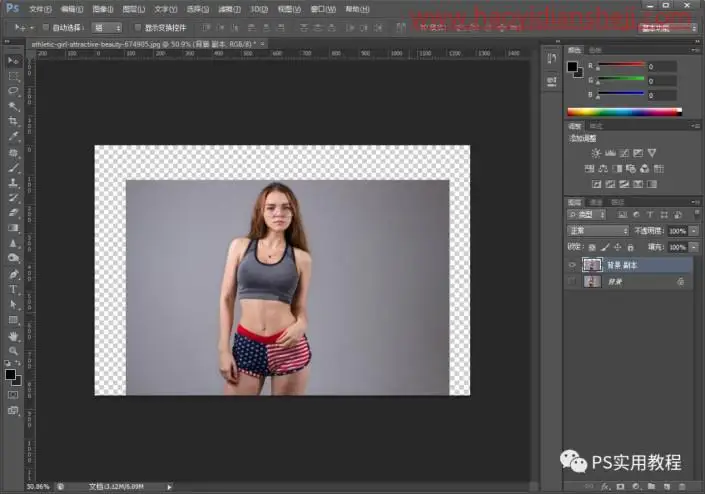Open the Fill slider arrow
The image size is (705, 494).
pyautogui.click(x=694, y=247)
